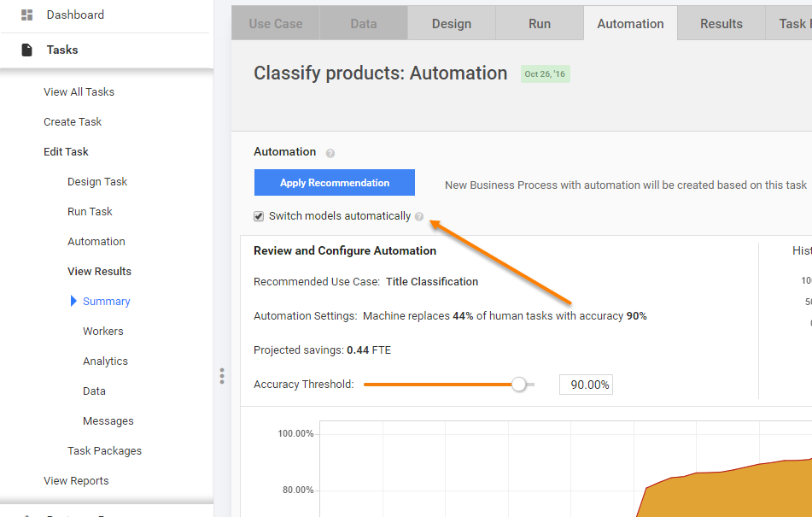
Task: Open Summary under View Results
Action: pos(106,302)
